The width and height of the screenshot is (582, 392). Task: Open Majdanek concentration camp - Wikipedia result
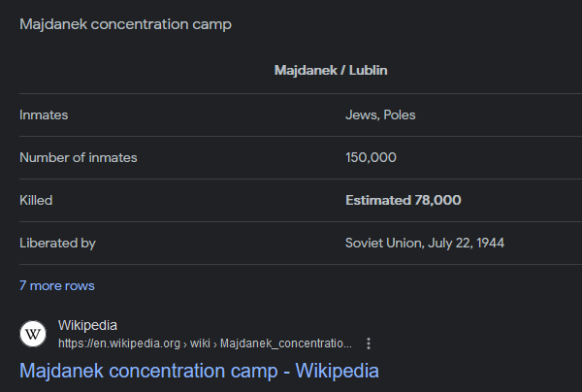point(199,371)
